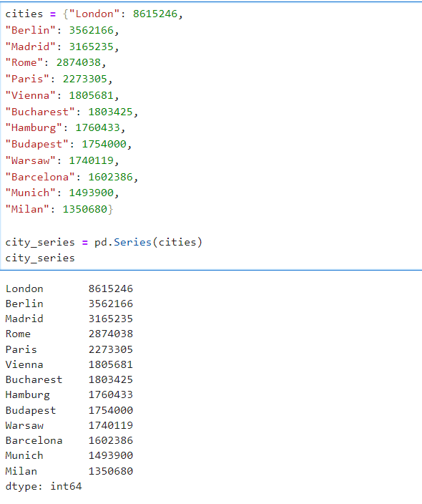Click the last 'city_series' line of code

tap(40, 258)
